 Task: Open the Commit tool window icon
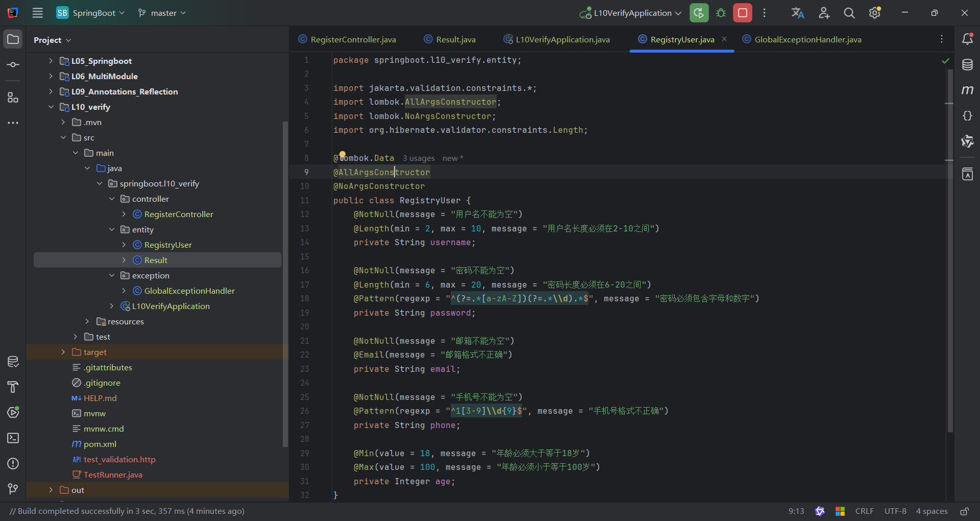point(13,65)
